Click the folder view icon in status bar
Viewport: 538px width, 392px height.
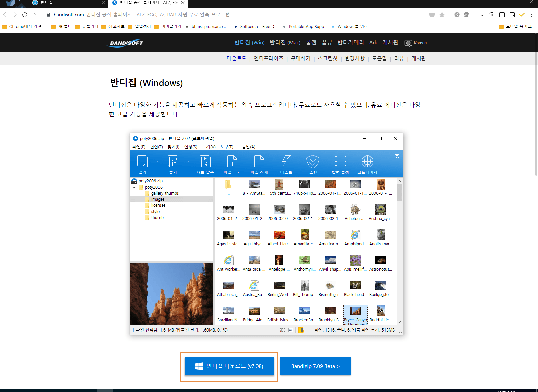[301, 330]
